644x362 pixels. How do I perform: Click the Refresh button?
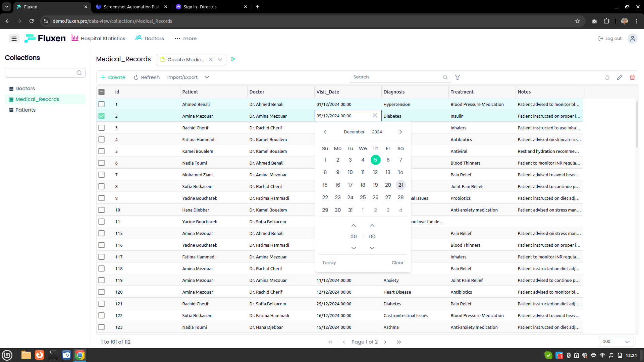tap(147, 77)
